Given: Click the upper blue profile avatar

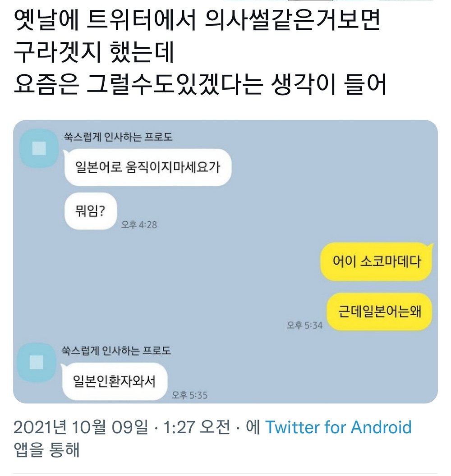Looking at the screenshot, I should [39, 149].
